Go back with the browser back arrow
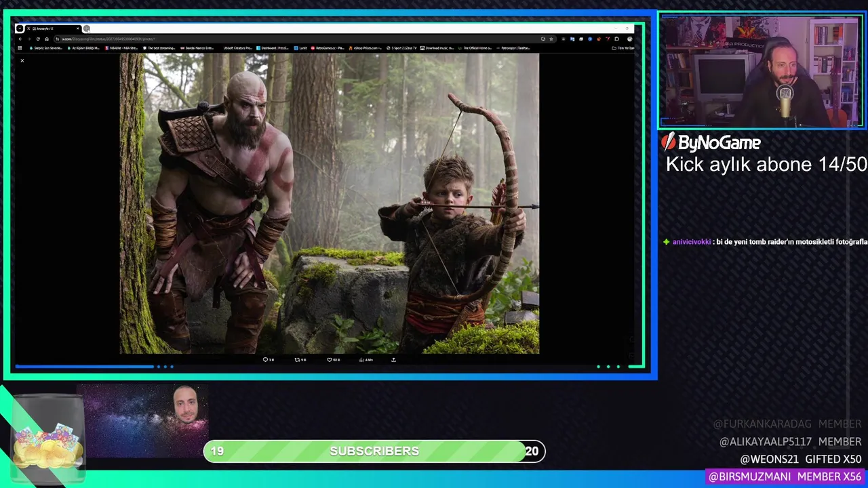Screen dimensions: 868x488 coord(20,39)
